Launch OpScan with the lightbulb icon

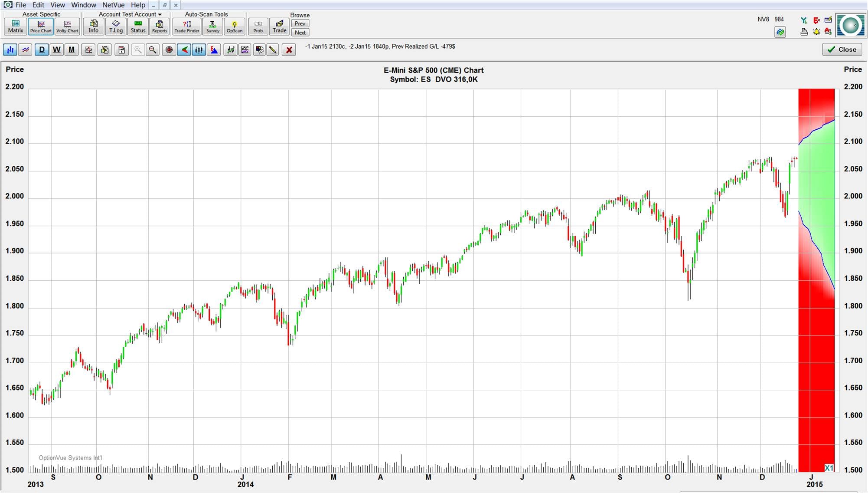[x=234, y=26]
